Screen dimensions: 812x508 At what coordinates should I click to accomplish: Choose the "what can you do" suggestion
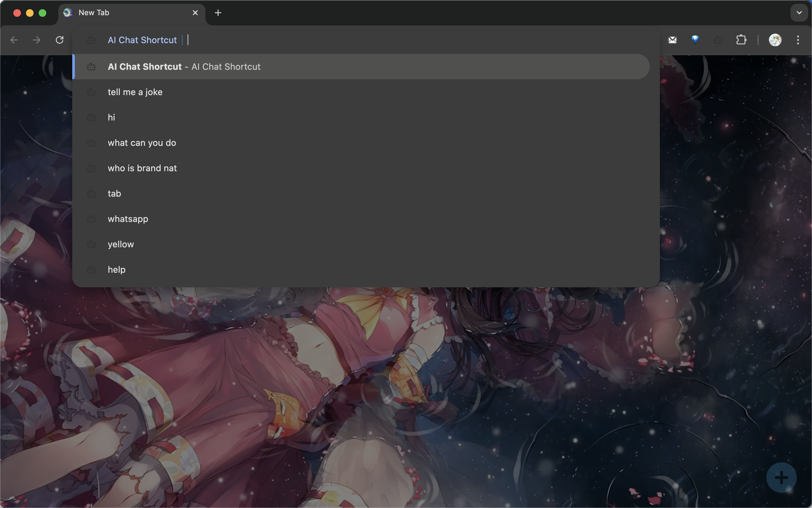[142, 143]
